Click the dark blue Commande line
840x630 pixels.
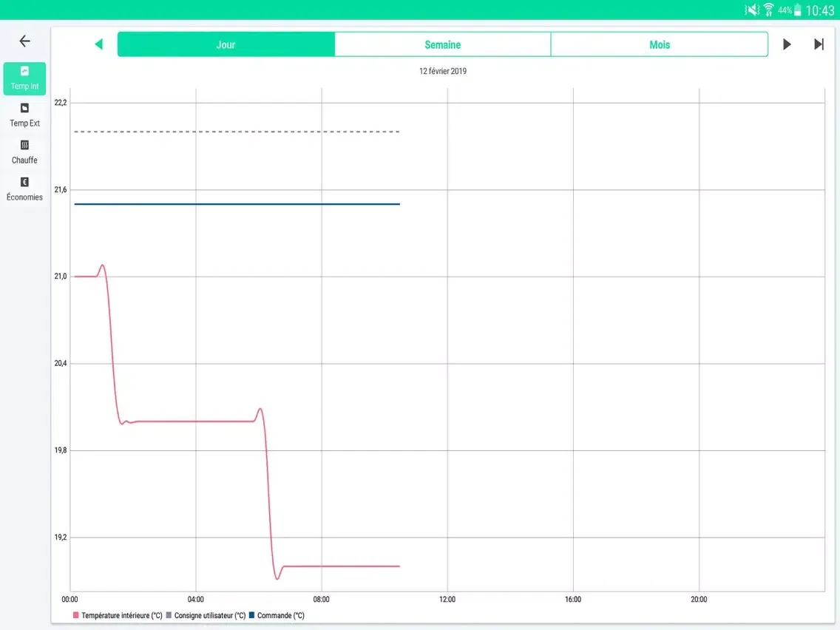237,204
